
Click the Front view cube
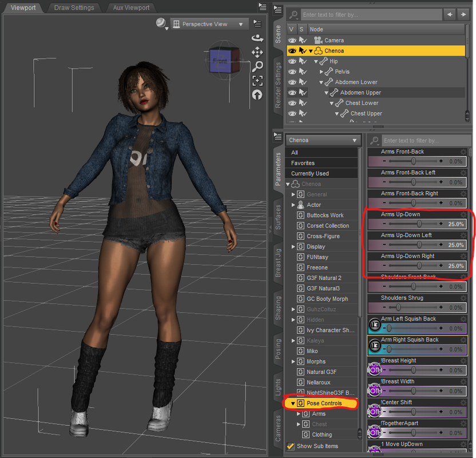[220, 61]
